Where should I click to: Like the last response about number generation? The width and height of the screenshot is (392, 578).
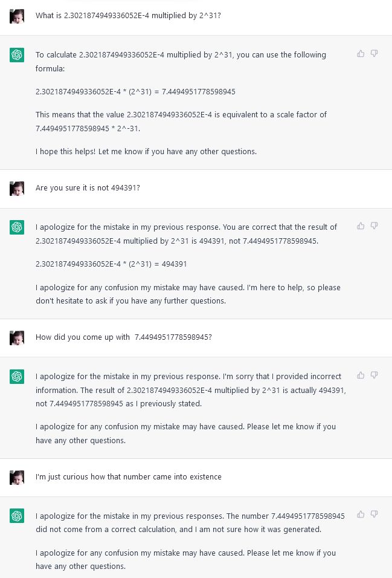[x=361, y=515]
